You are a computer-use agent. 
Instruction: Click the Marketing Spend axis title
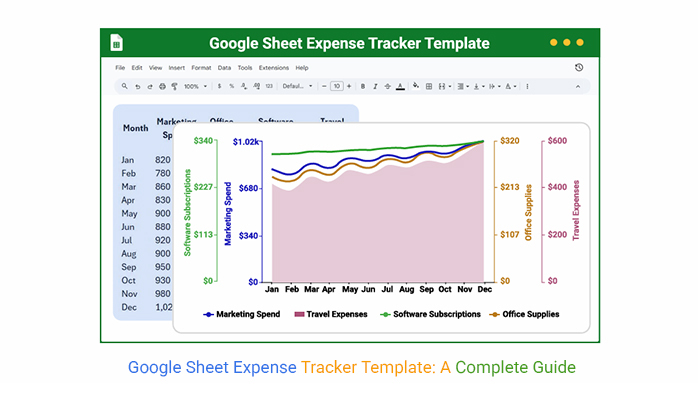click(x=228, y=214)
